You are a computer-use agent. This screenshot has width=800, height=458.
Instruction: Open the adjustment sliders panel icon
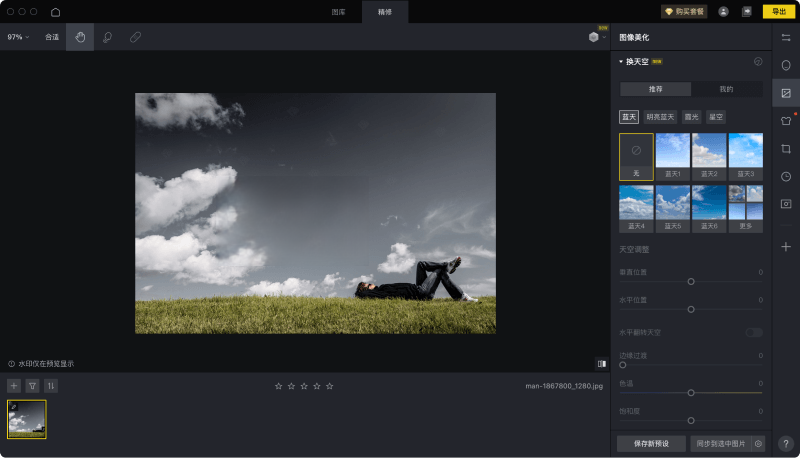point(786,37)
